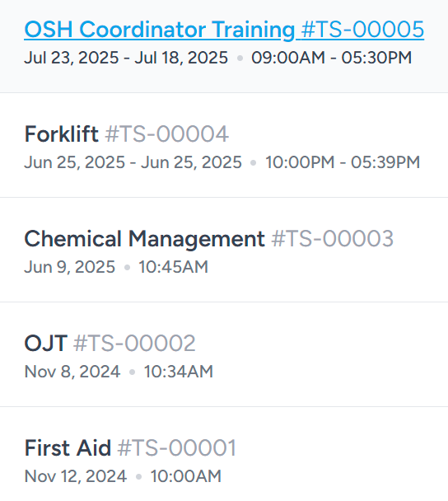The width and height of the screenshot is (448, 501).
Task: Click Jul 23, 2025 date range
Action: pyautogui.click(x=126, y=58)
